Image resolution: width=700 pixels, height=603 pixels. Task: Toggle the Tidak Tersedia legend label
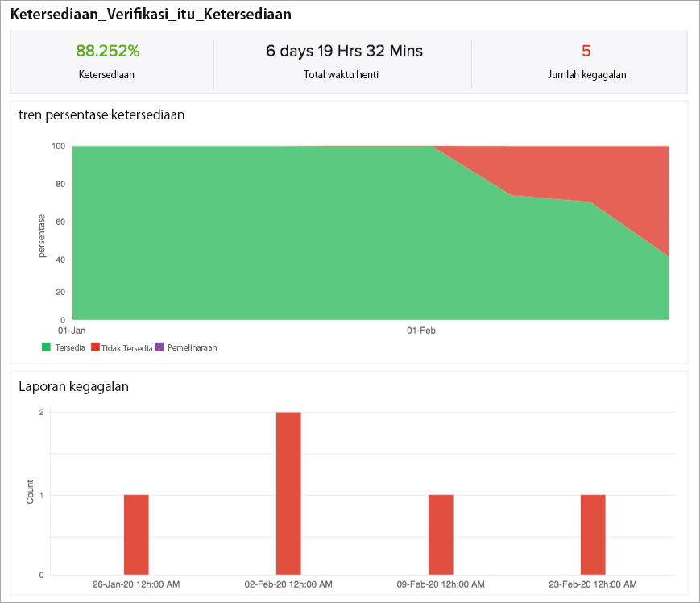pyautogui.click(x=126, y=348)
